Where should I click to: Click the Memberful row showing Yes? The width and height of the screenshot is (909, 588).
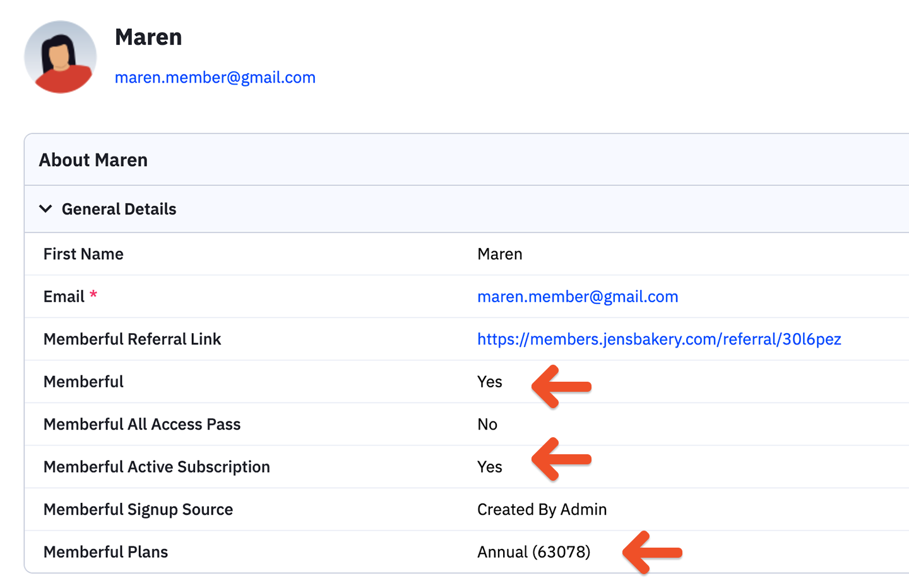490,381
